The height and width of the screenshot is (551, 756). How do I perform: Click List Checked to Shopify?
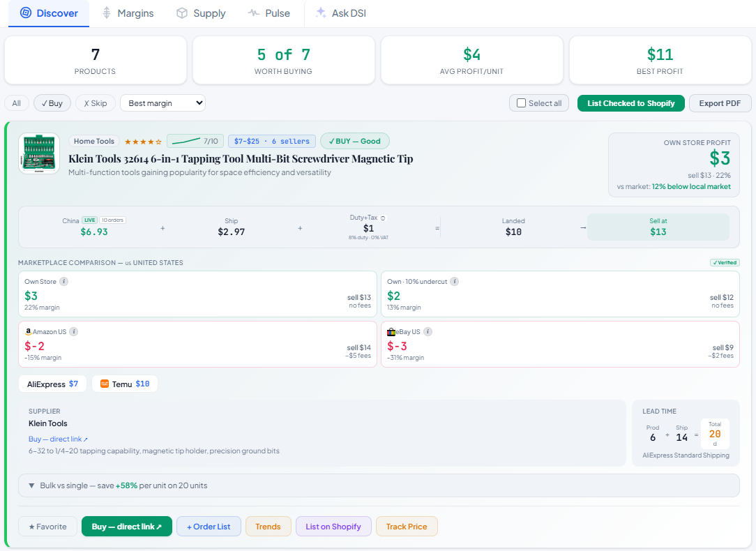tap(630, 103)
